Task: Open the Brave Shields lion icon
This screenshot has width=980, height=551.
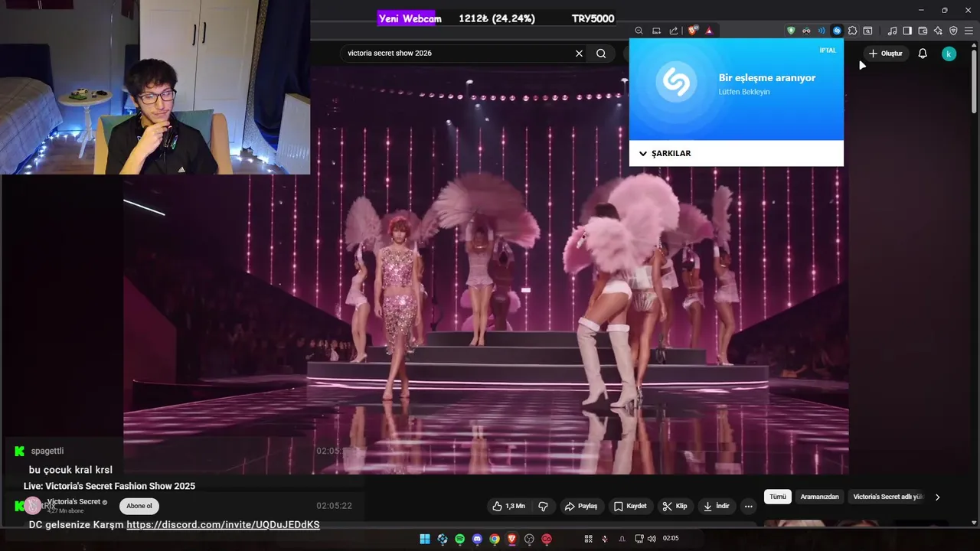Action: 692,31
